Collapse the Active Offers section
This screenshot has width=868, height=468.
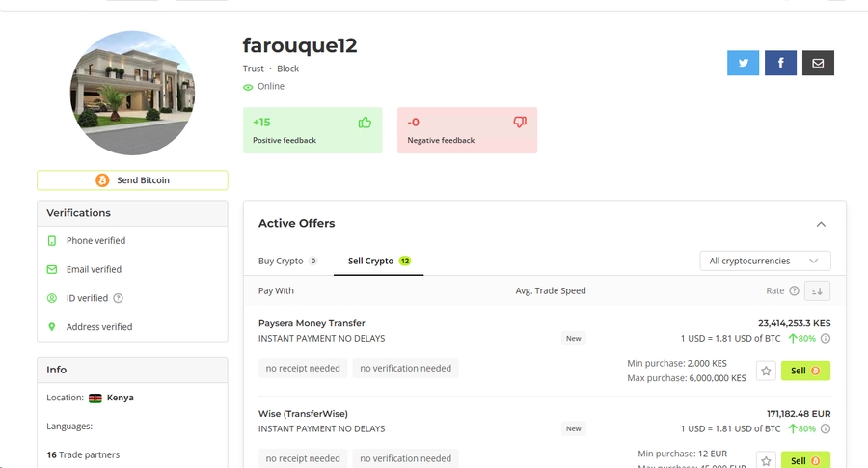(821, 224)
